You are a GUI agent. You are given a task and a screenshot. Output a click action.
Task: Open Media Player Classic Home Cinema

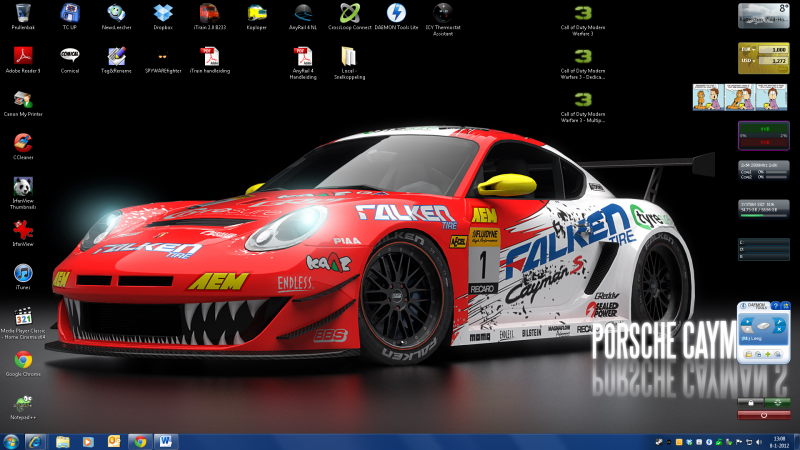(23, 323)
